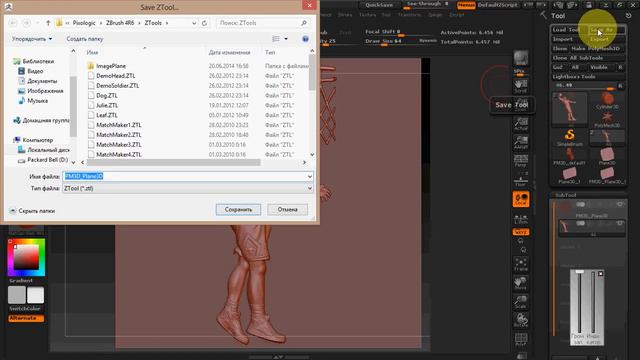640x360 pixels.
Task: Toggle the Persp perspective icon
Action: pyautogui.click(x=521, y=161)
